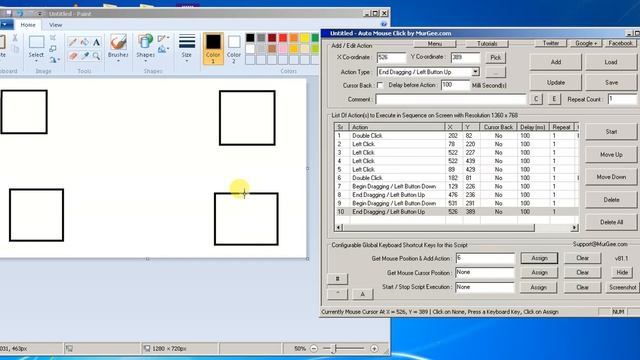640x360 pixels.
Task: Zoom in with the plus icon in Paint
Action: 374,349
